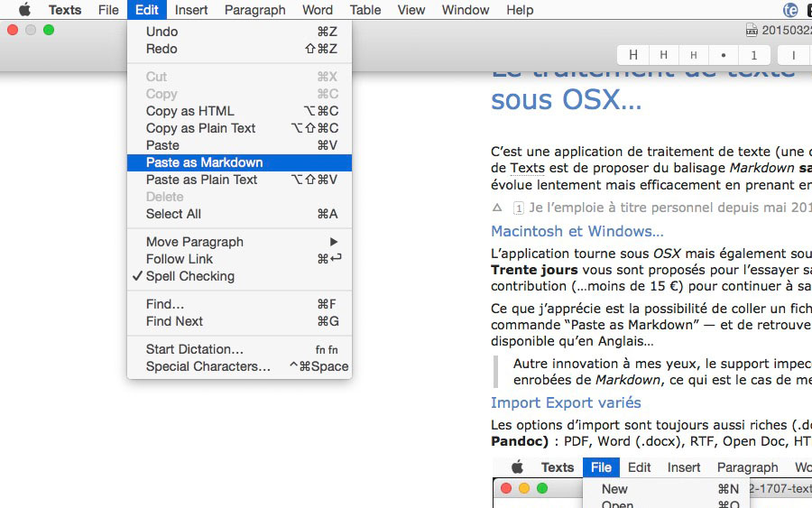This screenshot has width=812, height=508.
Task: Click footnote number 1 box
Action: 519,208
